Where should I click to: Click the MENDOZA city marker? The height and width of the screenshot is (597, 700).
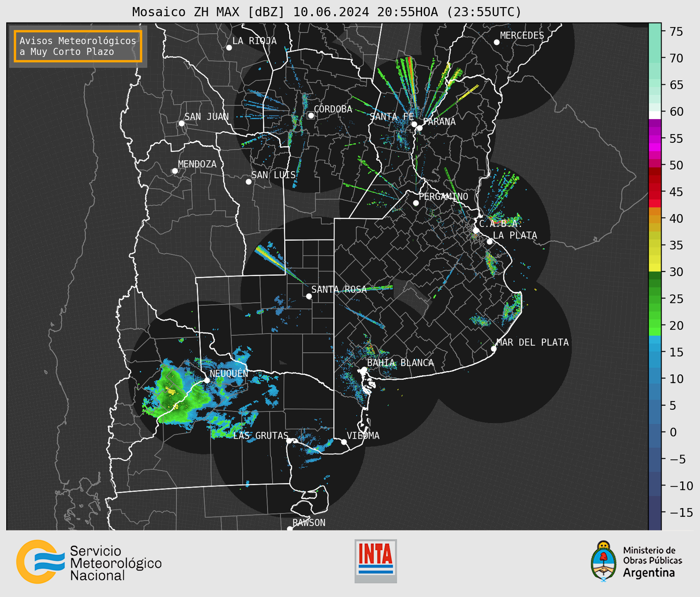point(175,171)
